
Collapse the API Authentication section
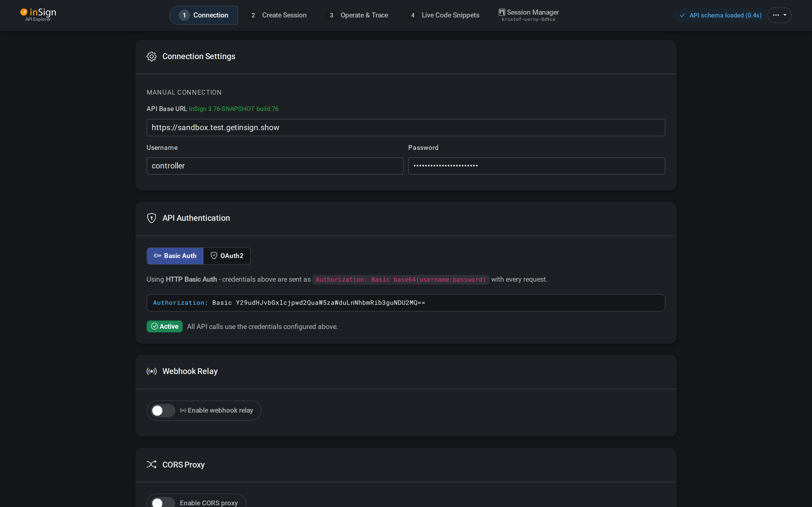[x=196, y=218]
